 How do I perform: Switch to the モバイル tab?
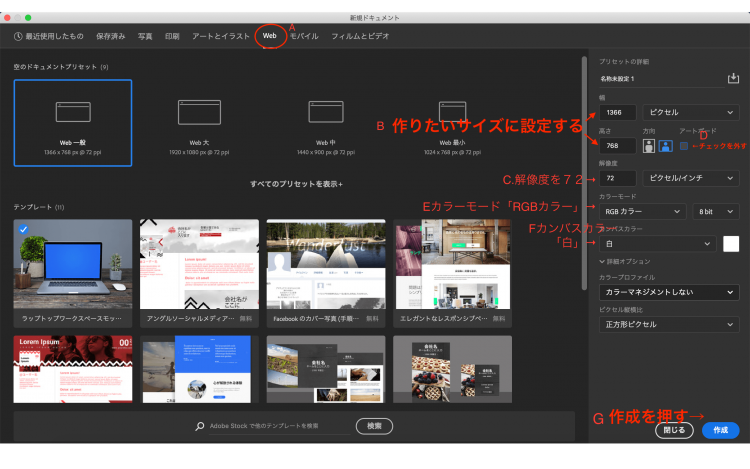304,36
